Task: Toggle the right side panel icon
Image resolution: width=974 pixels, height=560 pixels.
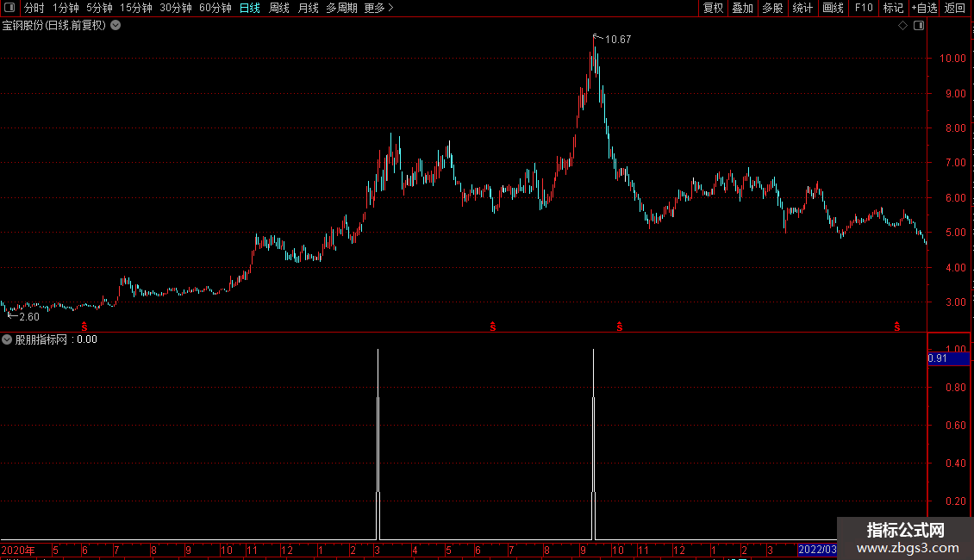Action: (x=920, y=26)
